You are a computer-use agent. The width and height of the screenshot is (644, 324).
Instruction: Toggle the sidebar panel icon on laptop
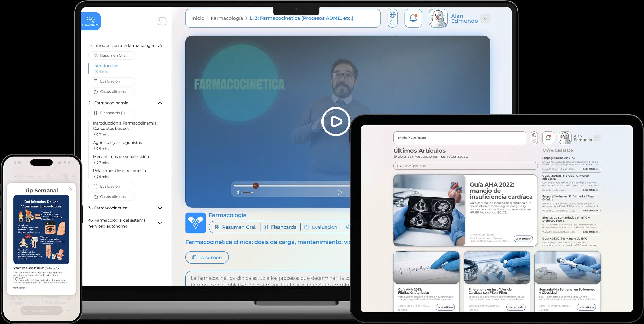[162, 21]
